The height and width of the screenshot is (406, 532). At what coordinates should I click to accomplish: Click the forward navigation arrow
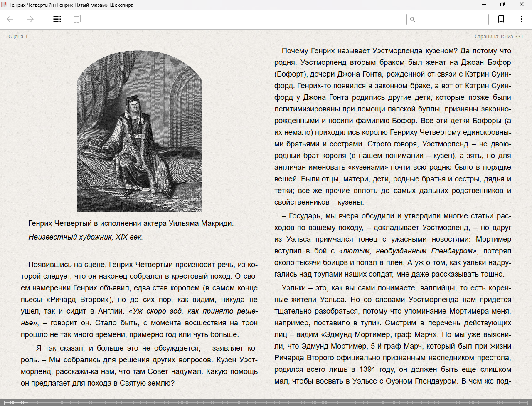(30, 19)
